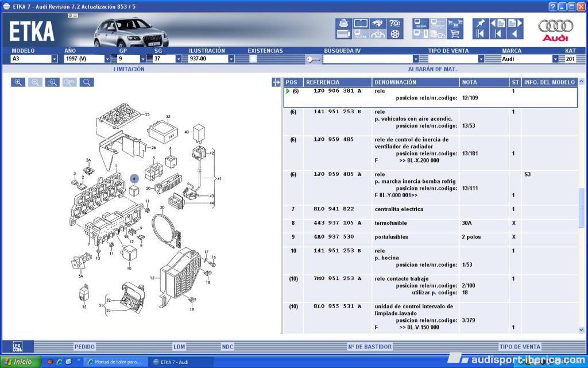Open the Inicio start button
This screenshot has height=368, width=588.
(20, 362)
